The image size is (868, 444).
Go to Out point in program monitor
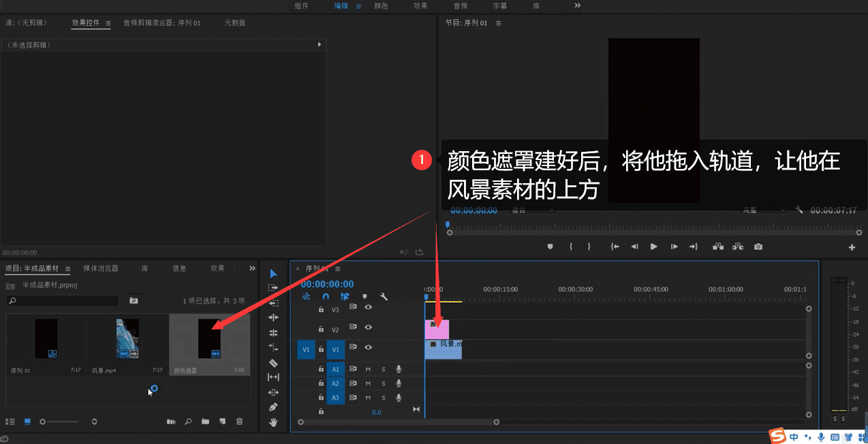click(694, 247)
